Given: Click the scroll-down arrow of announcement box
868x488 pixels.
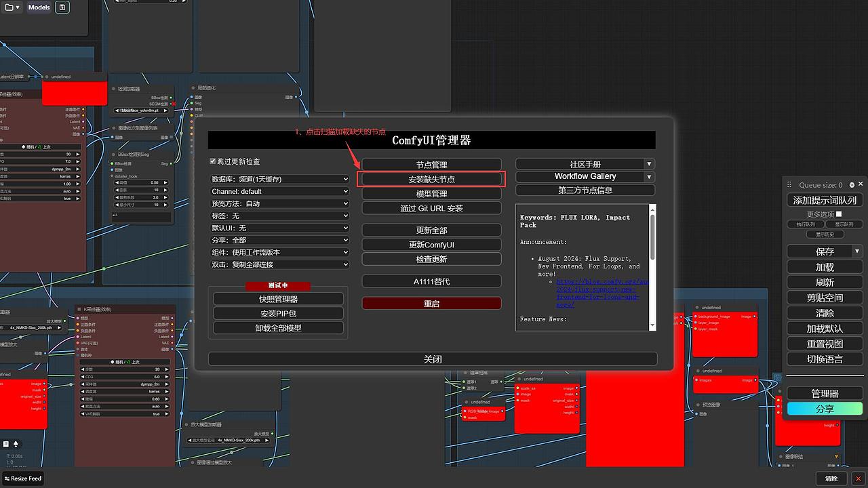Looking at the screenshot, I should click(653, 326).
